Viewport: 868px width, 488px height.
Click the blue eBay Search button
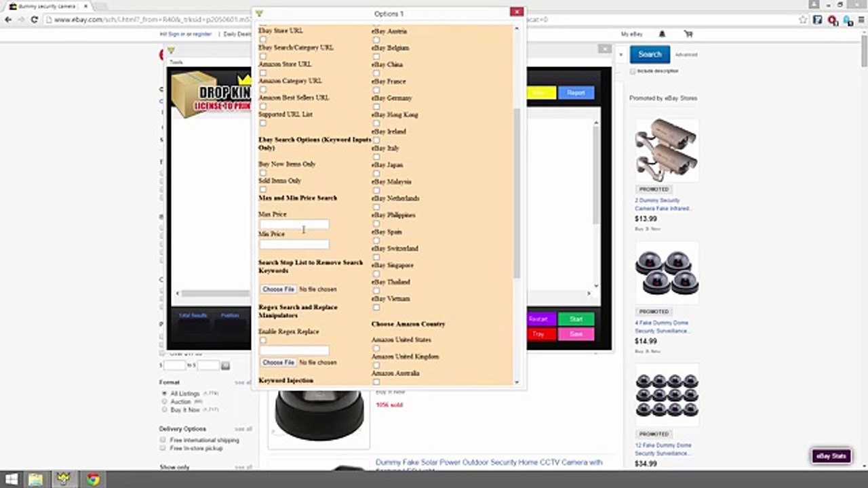pos(650,54)
